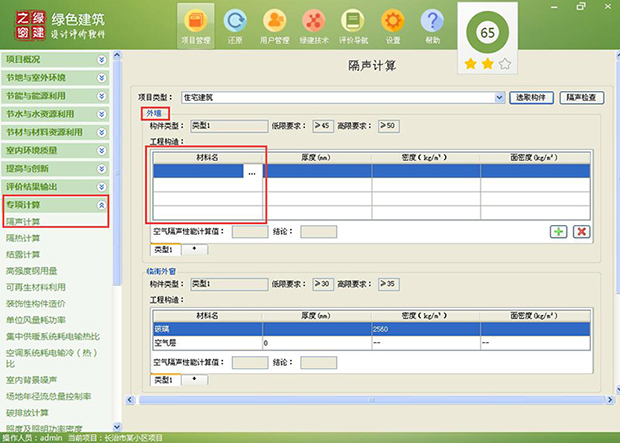Screen dimensions: 620x443
Task: Select 场地年径流总量控制率 in the sidebar
Action: [x=48, y=396]
